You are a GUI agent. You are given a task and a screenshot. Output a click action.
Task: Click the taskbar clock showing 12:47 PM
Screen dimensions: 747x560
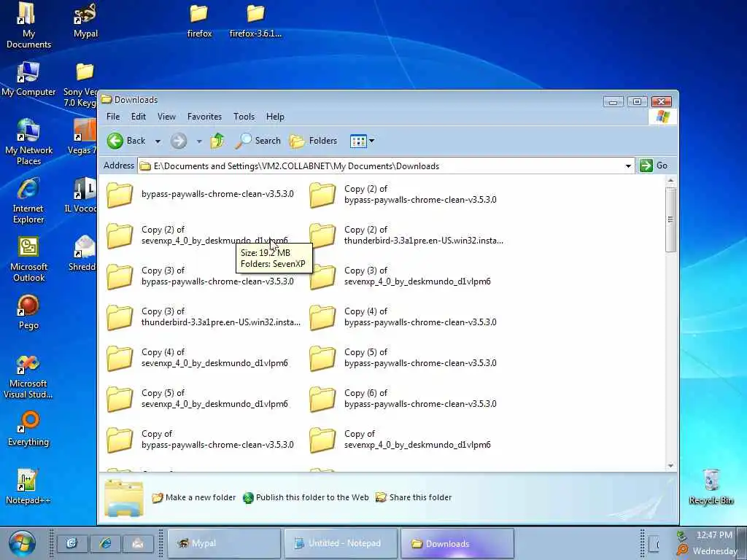click(714, 535)
